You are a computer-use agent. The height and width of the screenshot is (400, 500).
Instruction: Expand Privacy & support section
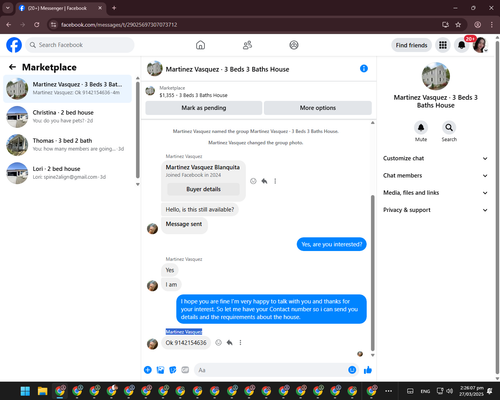435,210
